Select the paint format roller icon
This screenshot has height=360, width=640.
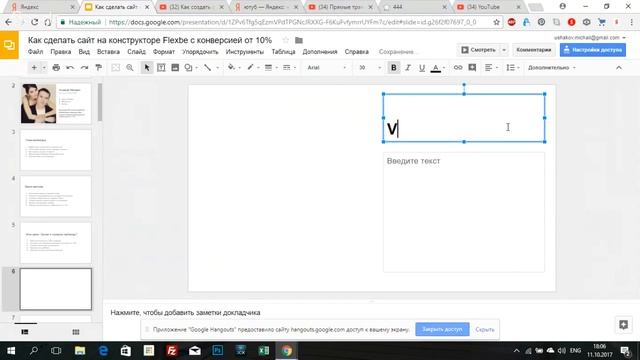[98, 68]
